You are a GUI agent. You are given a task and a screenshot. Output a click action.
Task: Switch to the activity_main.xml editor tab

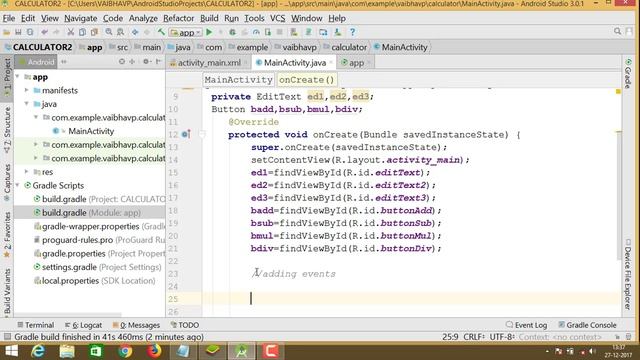pos(208,63)
